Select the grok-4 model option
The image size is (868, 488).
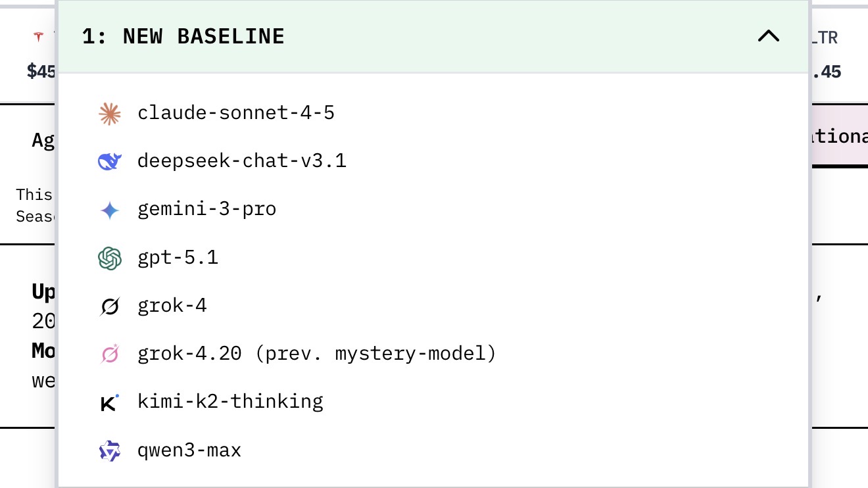click(172, 306)
